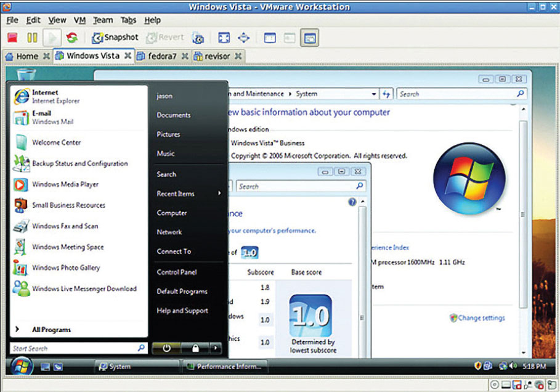Click the Change settings link
The height and width of the screenshot is (392, 560).
tap(481, 318)
